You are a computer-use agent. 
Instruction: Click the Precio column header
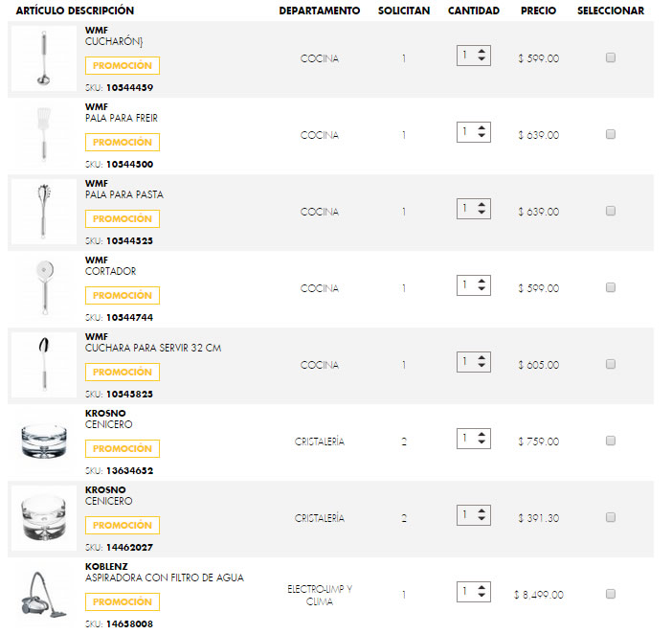[x=538, y=11]
